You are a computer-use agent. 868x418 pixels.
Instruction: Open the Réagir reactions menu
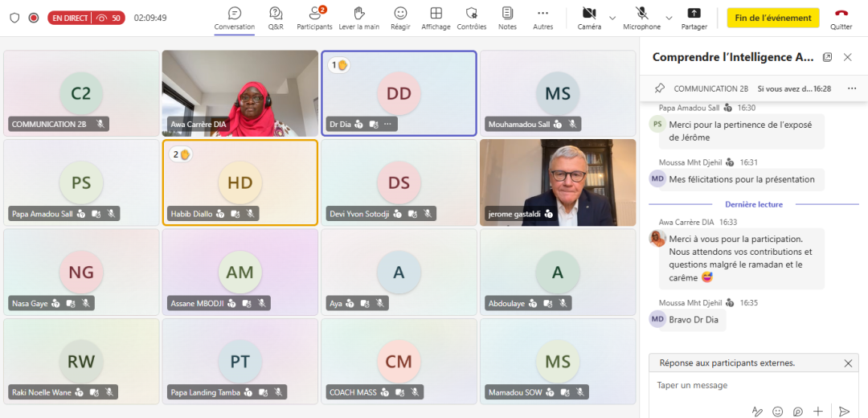[400, 18]
